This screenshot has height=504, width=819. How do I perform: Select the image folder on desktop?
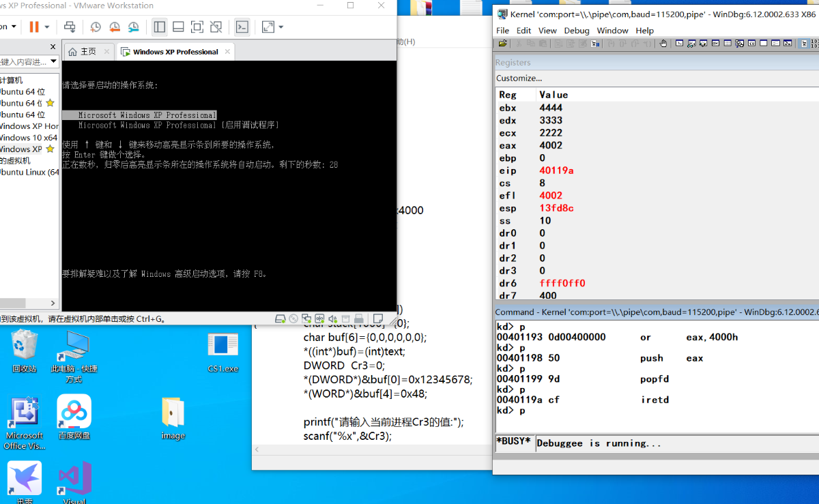173,418
